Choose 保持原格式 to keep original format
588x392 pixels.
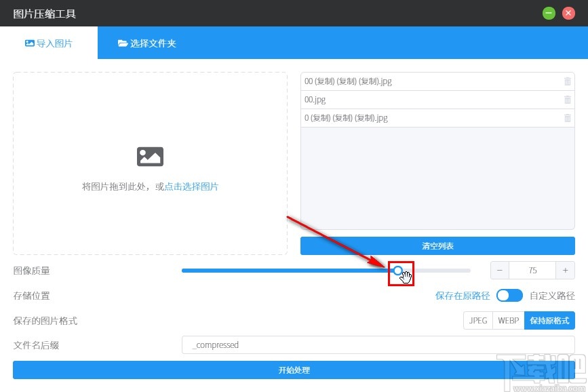click(x=549, y=320)
